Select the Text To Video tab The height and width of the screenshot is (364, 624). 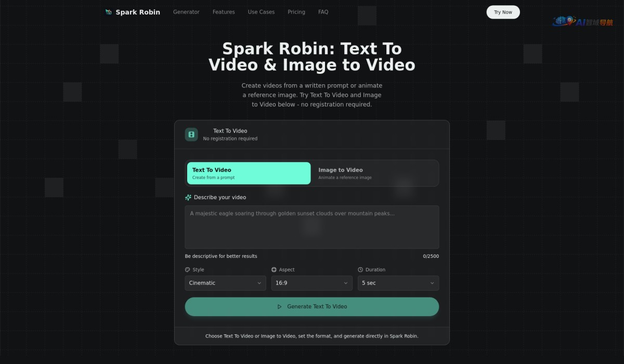(249, 173)
